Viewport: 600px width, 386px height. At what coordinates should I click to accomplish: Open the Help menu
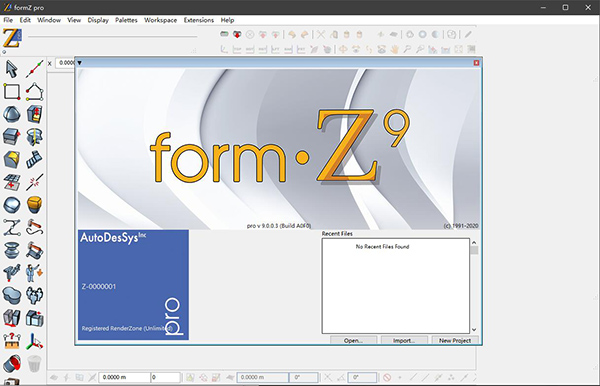227,20
